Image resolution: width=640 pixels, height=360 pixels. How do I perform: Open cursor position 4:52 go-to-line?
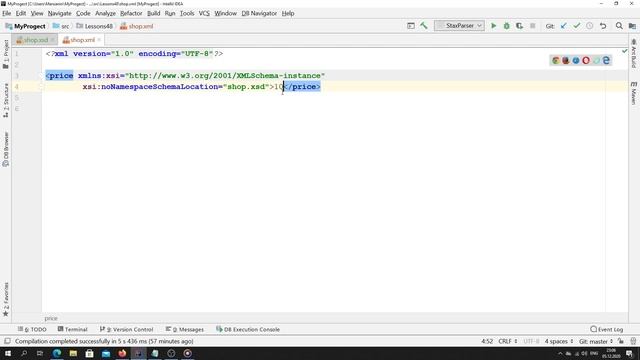487,341
